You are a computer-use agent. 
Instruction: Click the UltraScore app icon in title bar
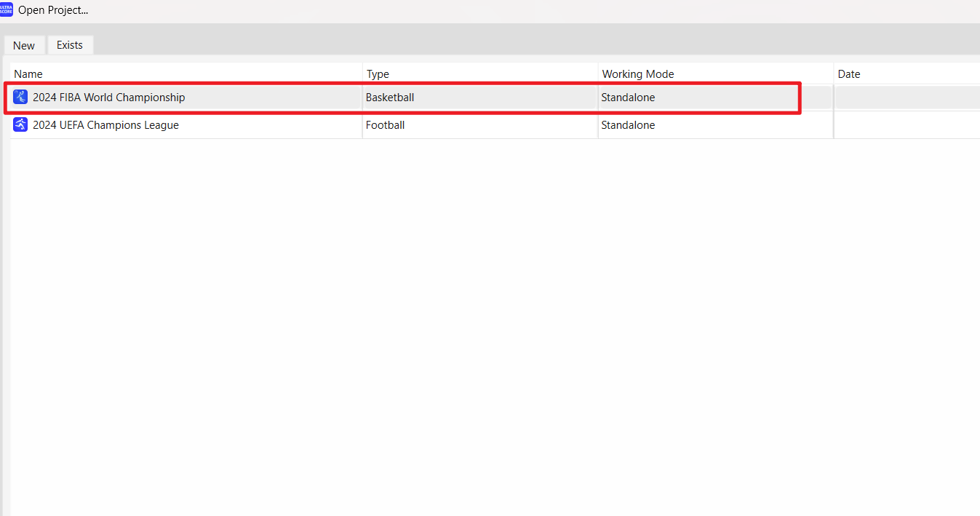click(7, 9)
